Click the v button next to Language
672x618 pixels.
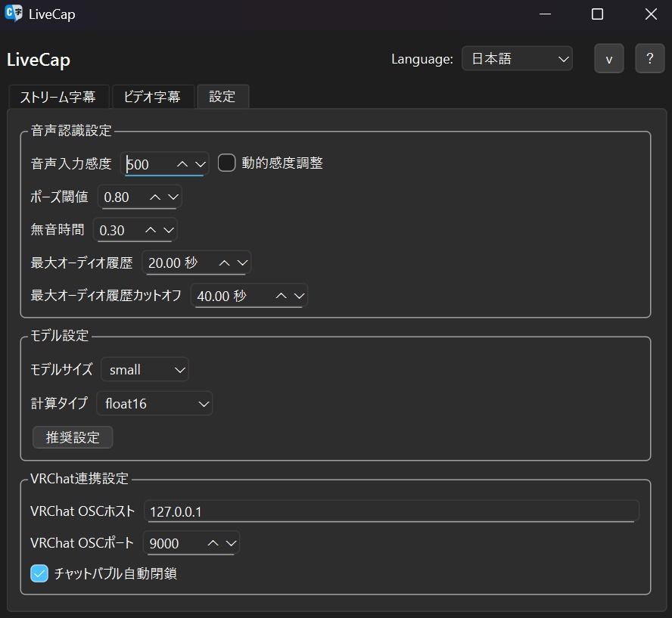[609, 57]
